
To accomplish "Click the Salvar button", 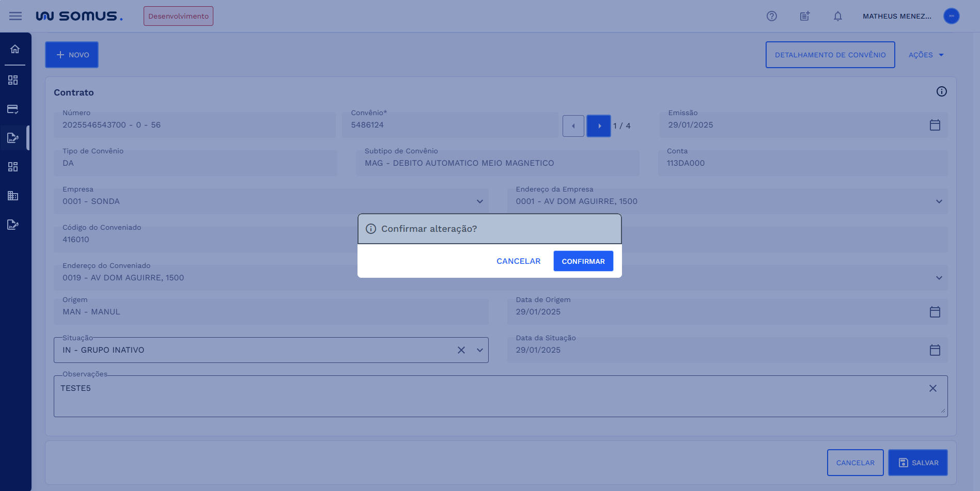I will tap(917, 463).
